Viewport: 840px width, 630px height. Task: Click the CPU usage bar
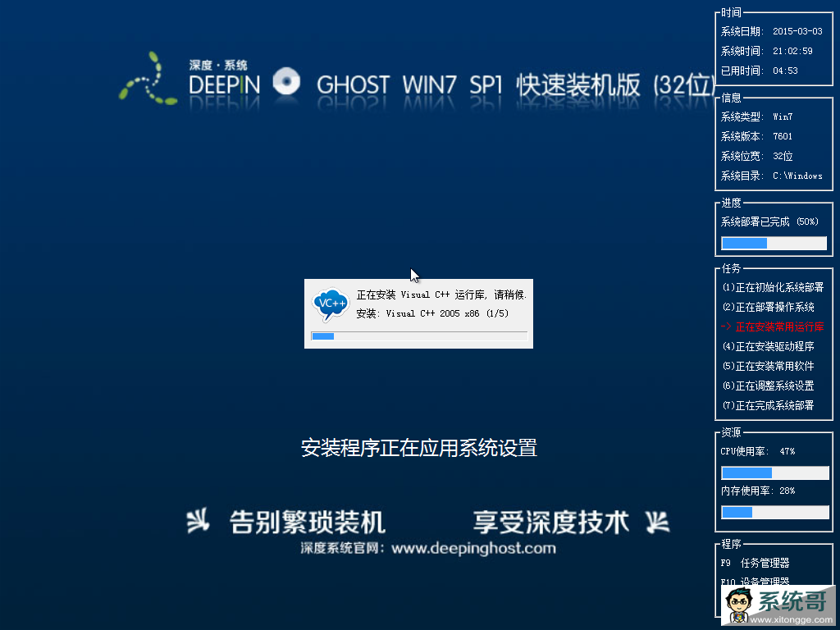point(774,472)
